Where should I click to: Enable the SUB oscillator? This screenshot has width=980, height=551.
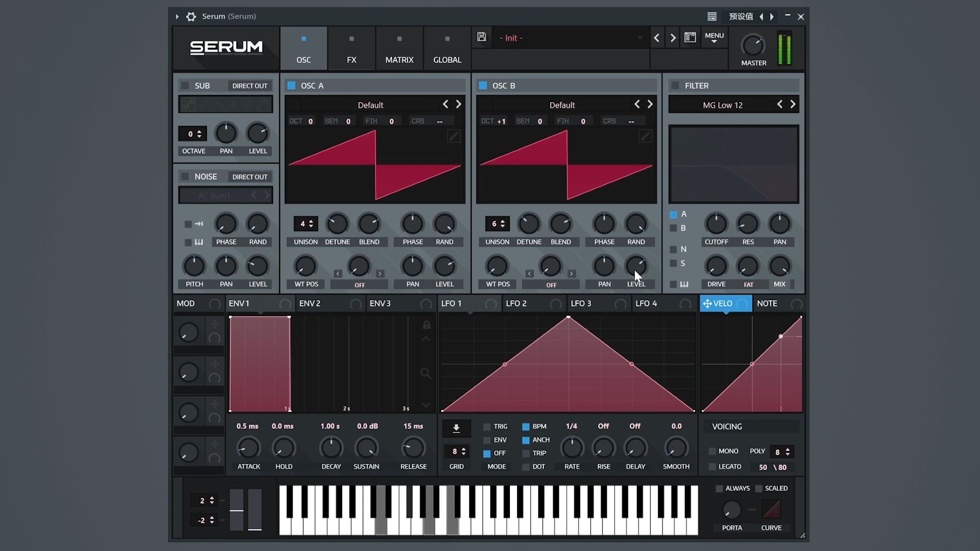pos(185,85)
